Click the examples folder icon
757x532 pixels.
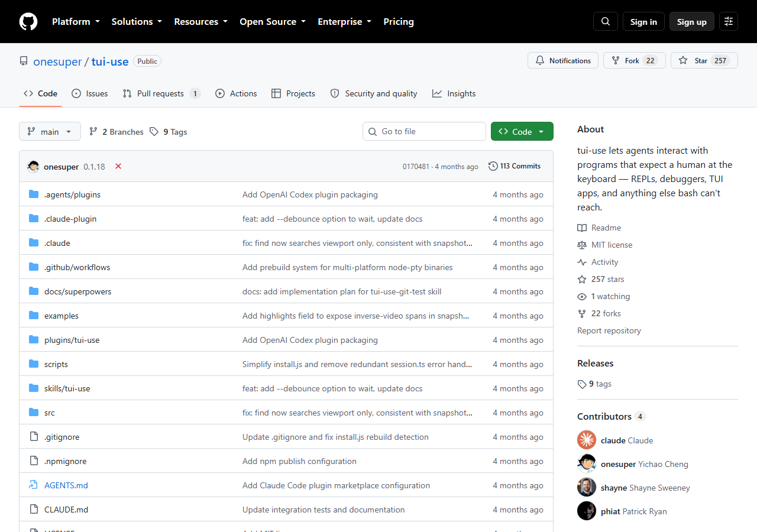pos(34,316)
